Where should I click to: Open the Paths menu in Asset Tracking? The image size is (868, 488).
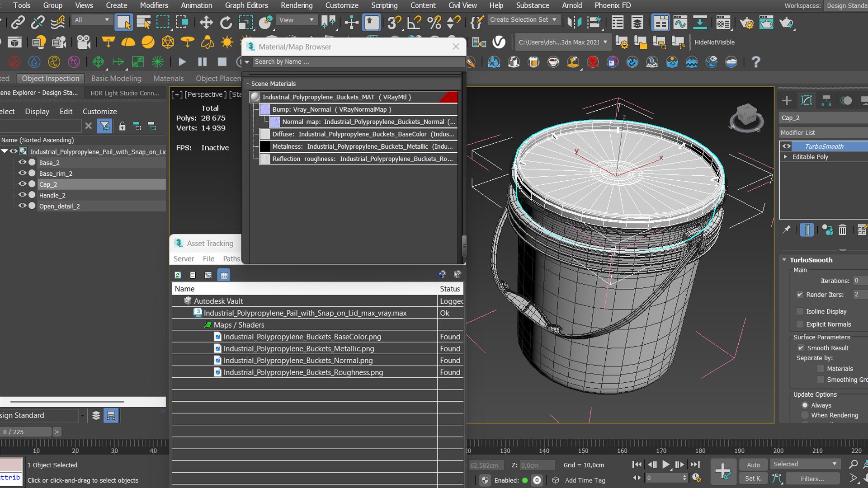pos(231,258)
